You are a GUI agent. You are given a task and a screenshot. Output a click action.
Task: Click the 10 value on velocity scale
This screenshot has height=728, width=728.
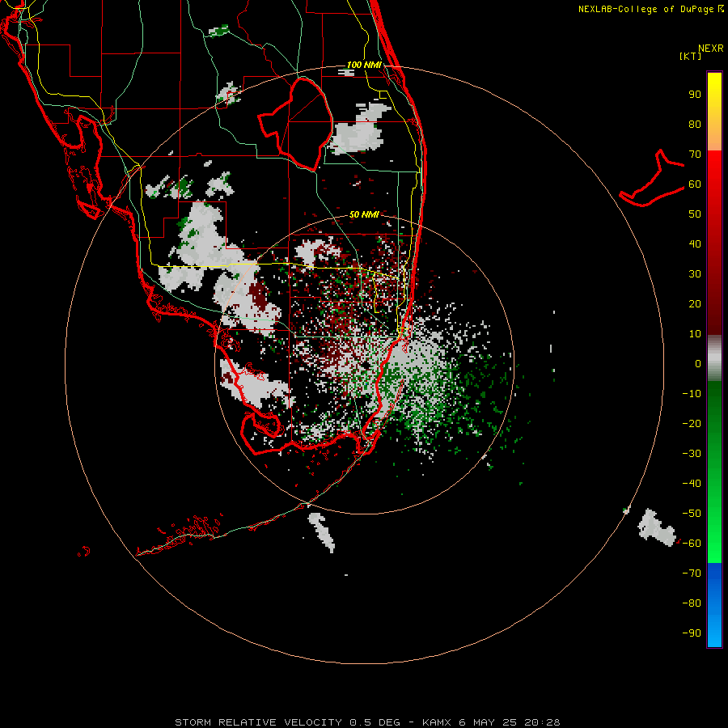695,334
